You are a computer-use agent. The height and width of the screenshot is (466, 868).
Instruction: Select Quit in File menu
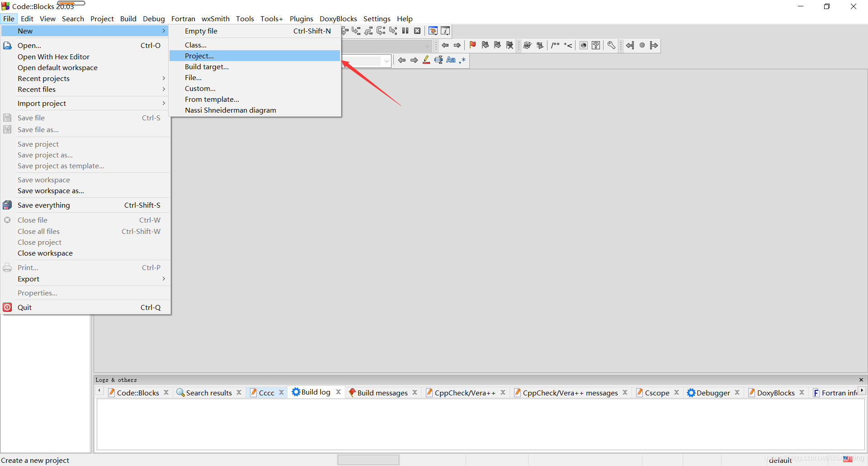click(x=86, y=307)
